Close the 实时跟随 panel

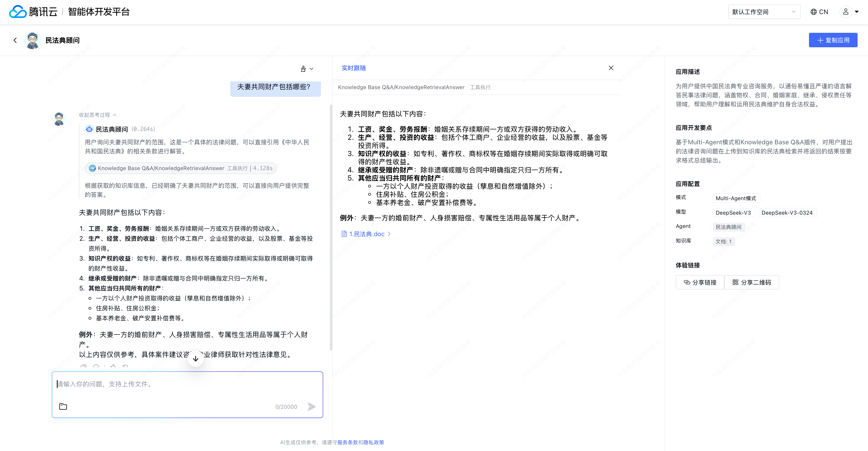point(611,68)
